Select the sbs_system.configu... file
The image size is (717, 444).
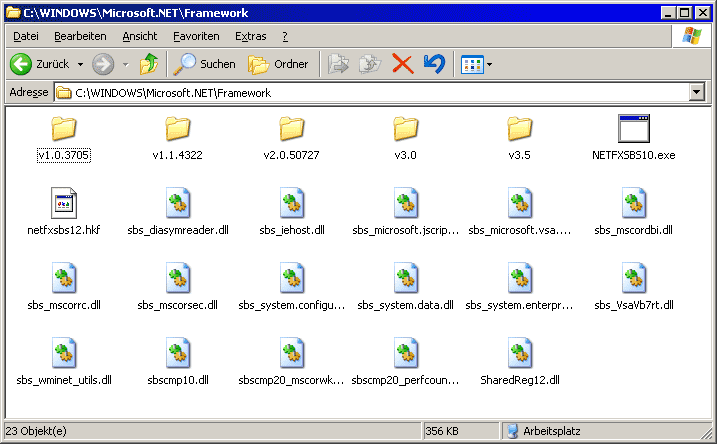point(292,287)
